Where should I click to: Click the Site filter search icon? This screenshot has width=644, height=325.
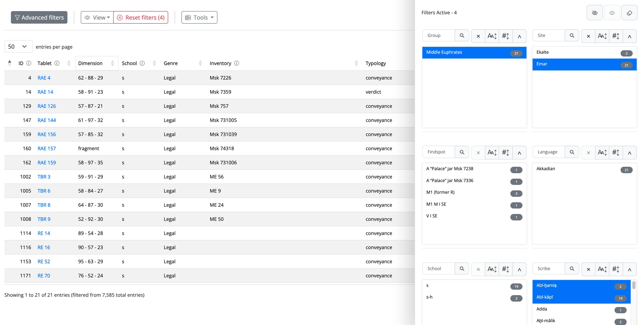point(572,36)
